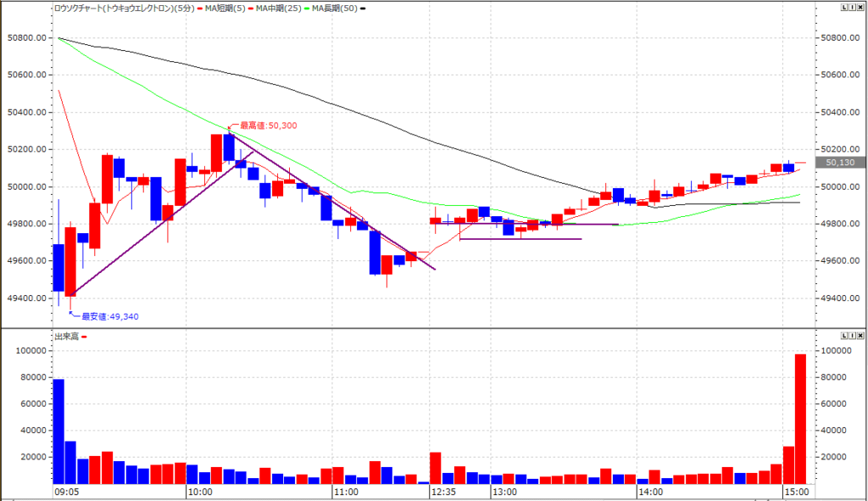Select the 出来高 volume panel title

65,337
